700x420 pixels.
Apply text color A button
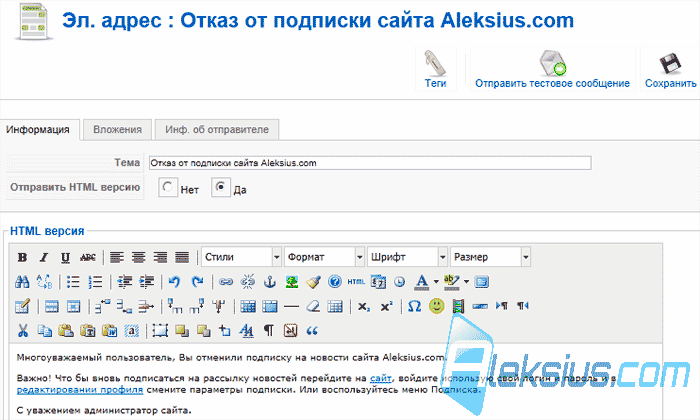click(422, 282)
